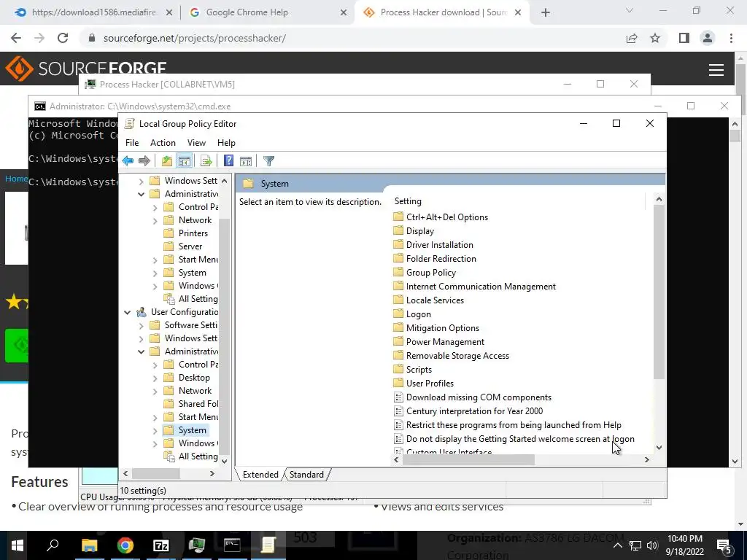
Task: Open Chrome tab search dropdown chevron
Action: tap(630, 10)
